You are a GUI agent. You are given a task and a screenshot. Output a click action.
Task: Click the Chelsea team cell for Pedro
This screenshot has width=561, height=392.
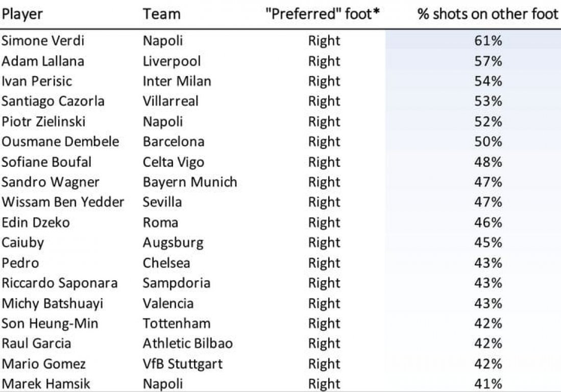166,263
